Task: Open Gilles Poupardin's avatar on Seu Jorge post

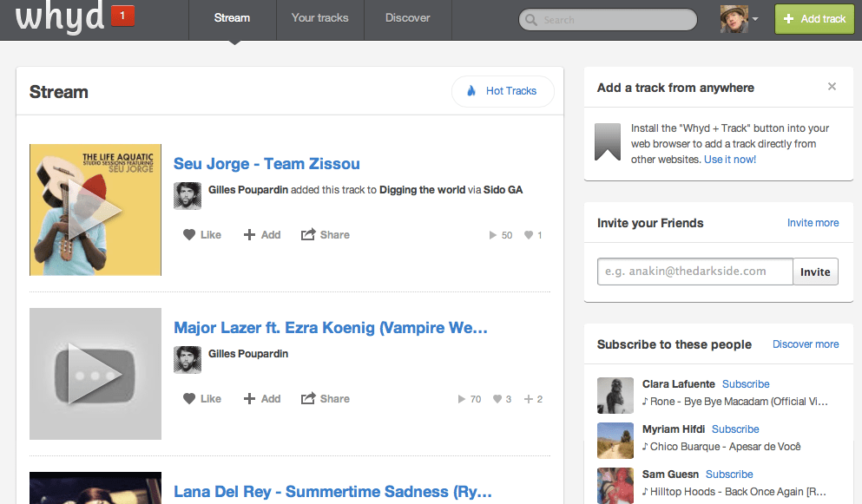Action: [188, 195]
